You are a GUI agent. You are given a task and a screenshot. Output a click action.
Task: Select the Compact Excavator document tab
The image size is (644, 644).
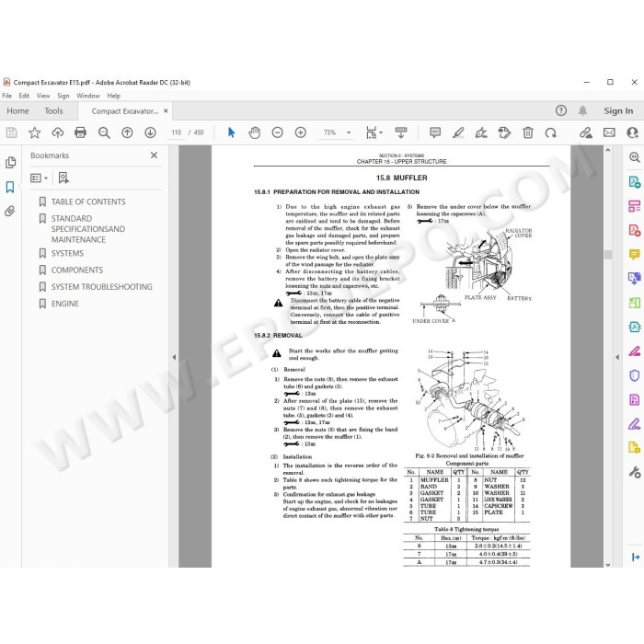coord(125,111)
